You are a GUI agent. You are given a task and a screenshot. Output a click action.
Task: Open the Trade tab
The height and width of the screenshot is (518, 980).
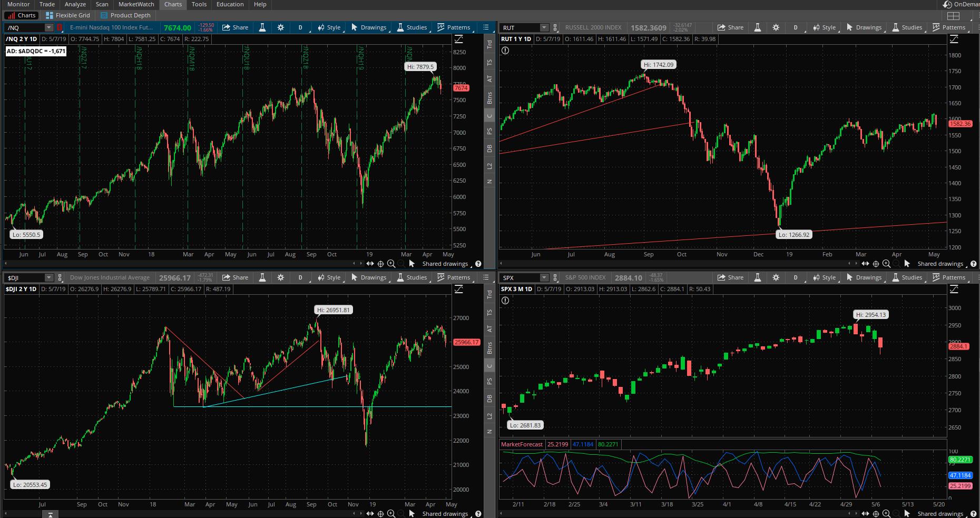click(x=47, y=4)
